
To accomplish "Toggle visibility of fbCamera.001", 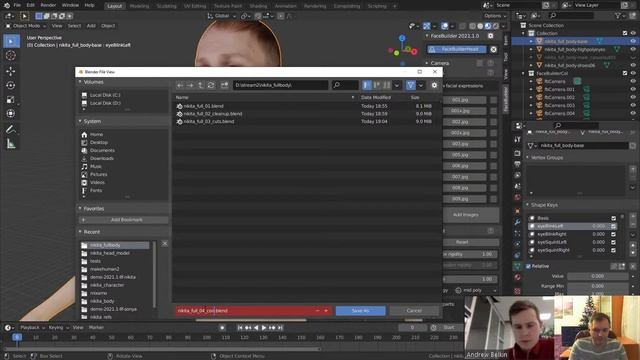I will [x=633, y=89].
